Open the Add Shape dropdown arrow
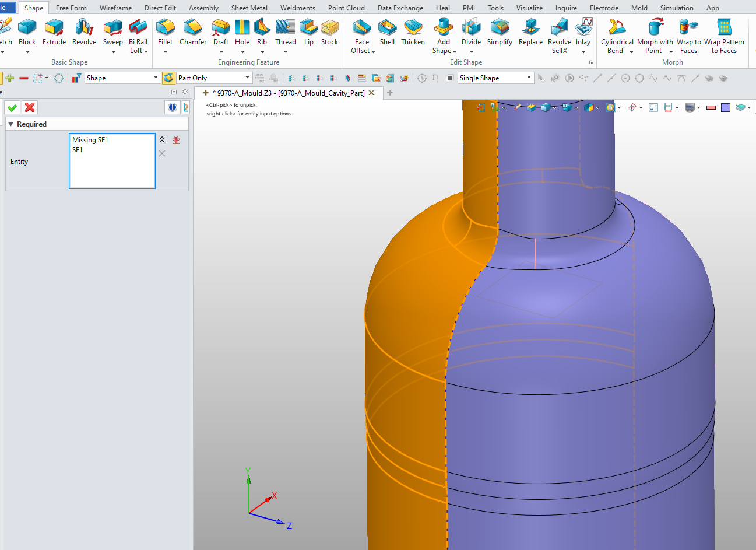 pyautogui.click(x=455, y=52)
